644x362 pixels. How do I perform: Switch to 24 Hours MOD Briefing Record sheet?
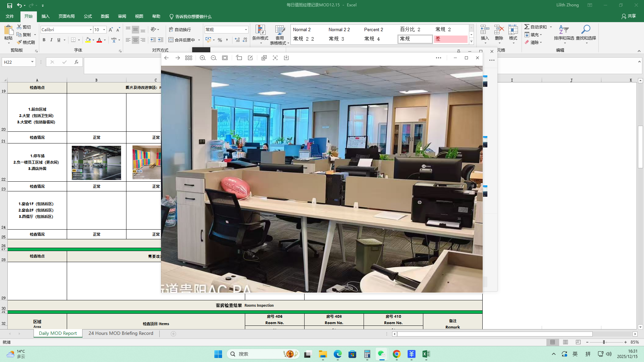click(121, 333)
